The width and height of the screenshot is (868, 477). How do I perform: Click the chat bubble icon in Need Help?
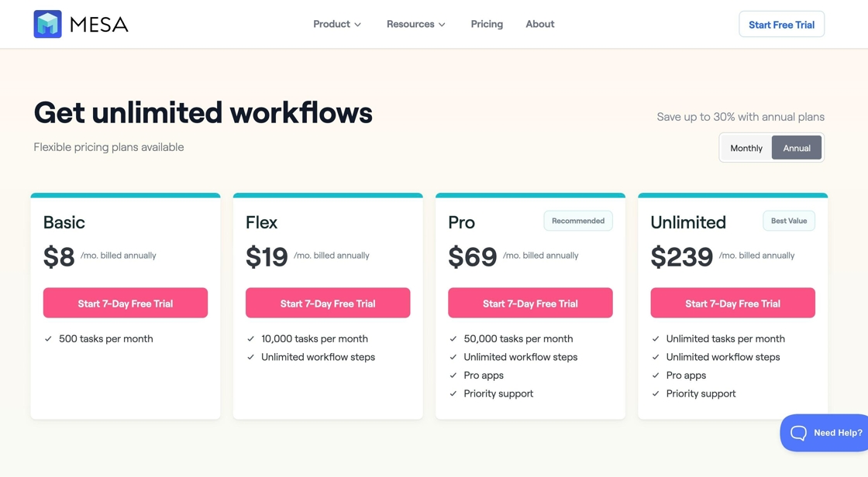[x=798, y=433]
